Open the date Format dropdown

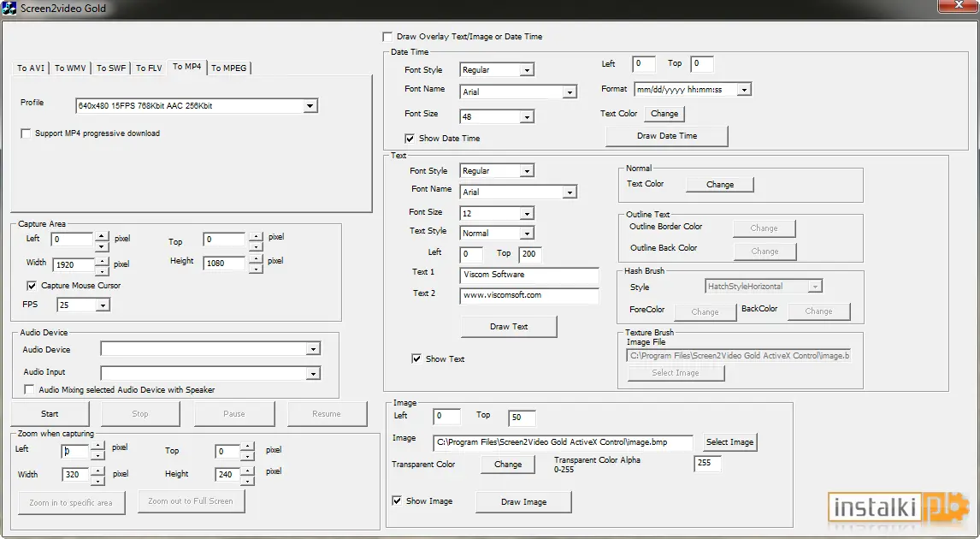click(x=744, y=90)
